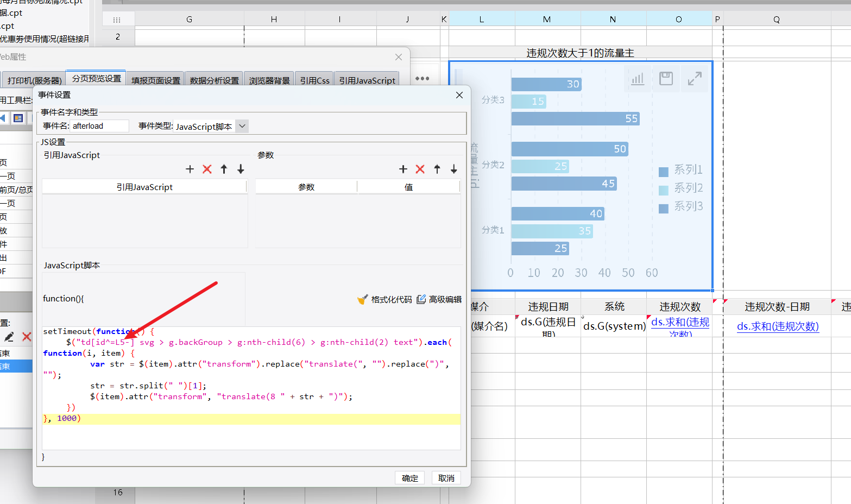
Task: Toggle legend entry 系列1
Action: (681, 170)
